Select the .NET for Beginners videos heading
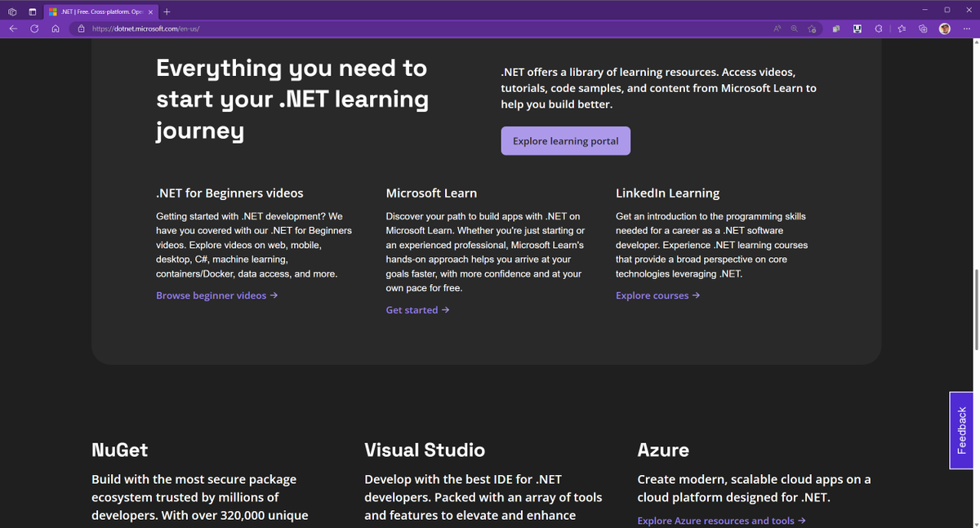 [x=229, y=193]
